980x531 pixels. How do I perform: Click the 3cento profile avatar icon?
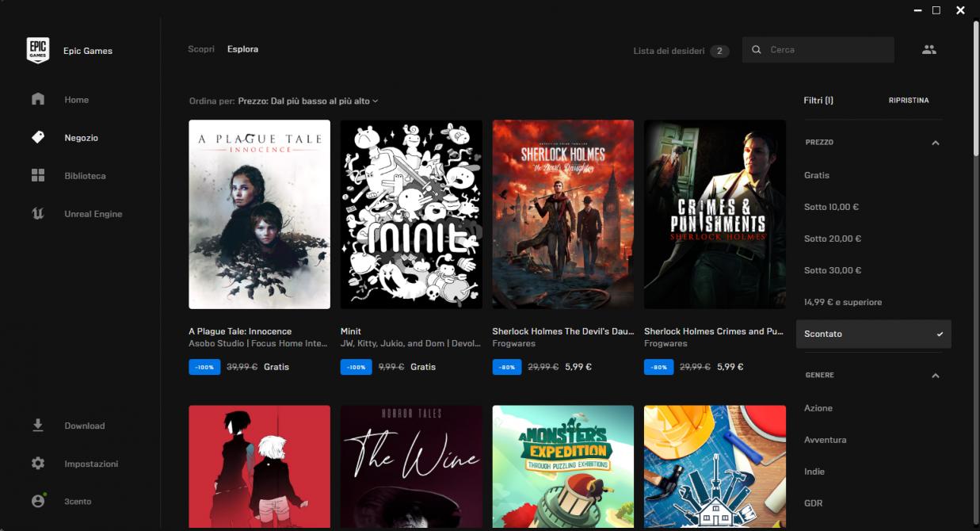(38, 502)
